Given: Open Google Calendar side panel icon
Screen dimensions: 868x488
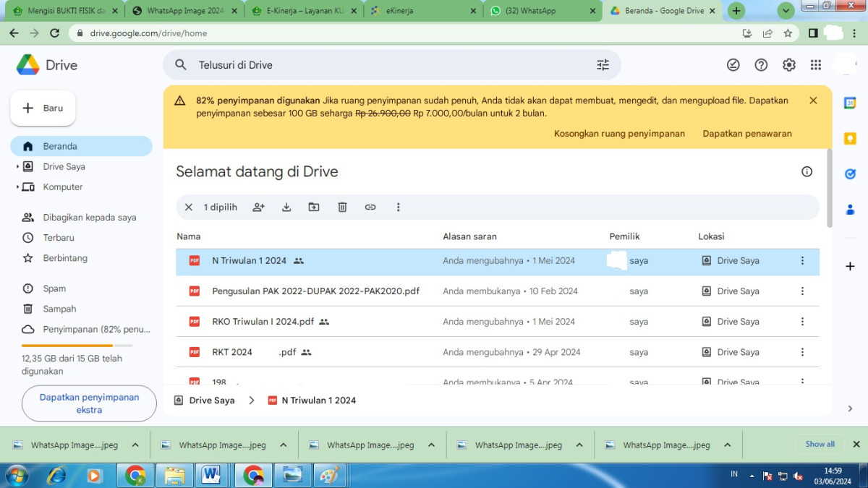Looking at the screenshot, I should [850, 103].
